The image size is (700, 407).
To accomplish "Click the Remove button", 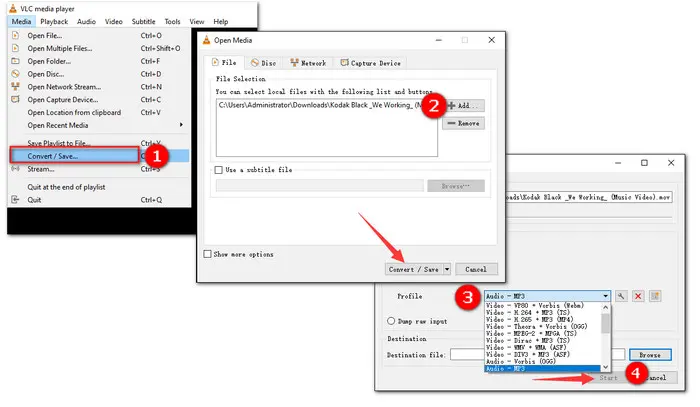I will 463,123.
